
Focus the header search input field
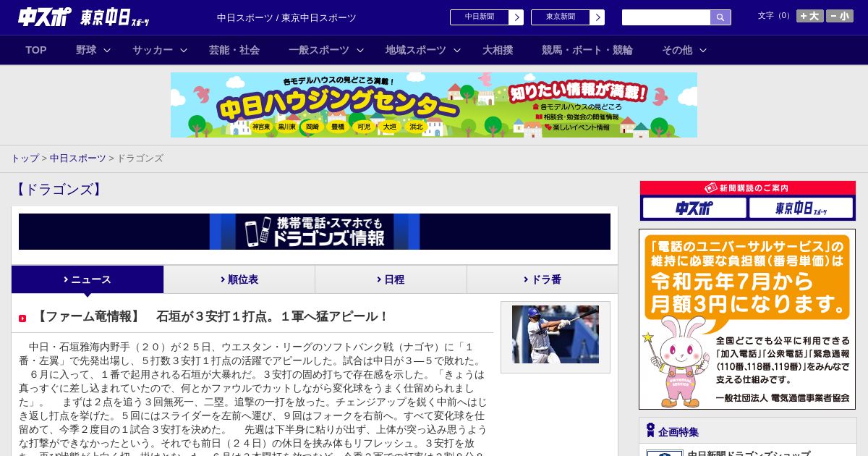point(666,17)
